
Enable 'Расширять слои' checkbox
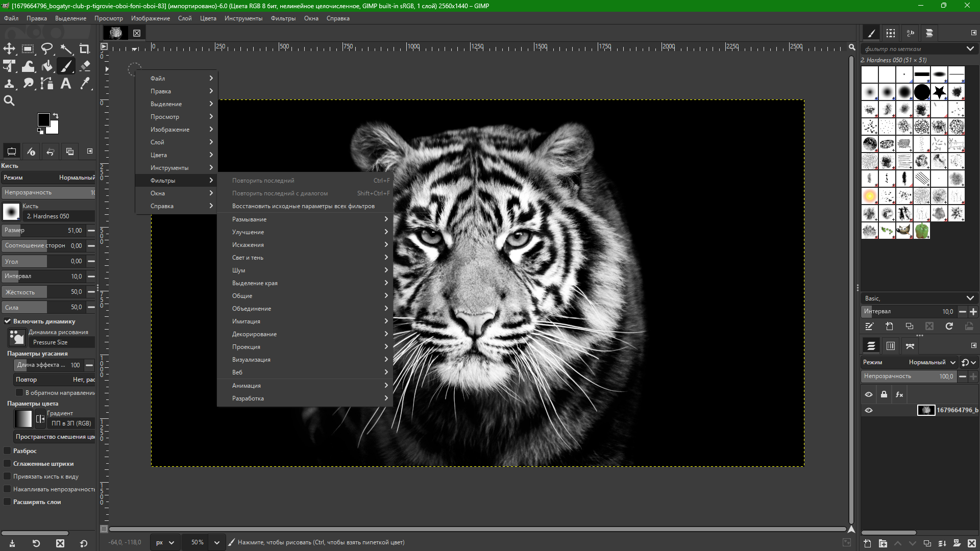tap(8, 502)
